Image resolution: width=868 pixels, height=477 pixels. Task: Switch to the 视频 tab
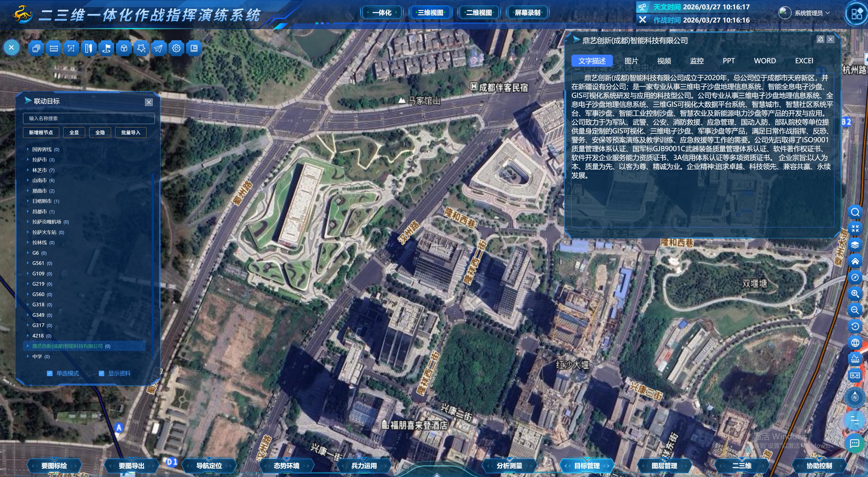pos(664,61)
